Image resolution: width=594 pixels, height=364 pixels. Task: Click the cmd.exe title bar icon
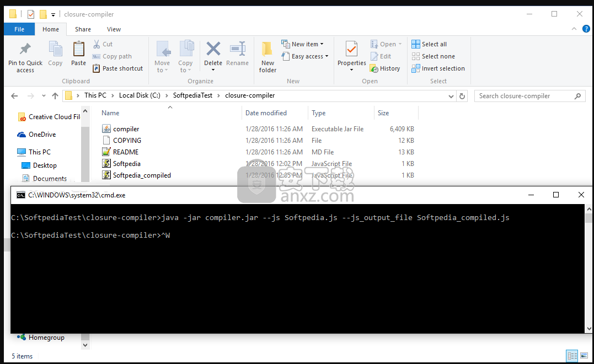[x=21, y=195]
